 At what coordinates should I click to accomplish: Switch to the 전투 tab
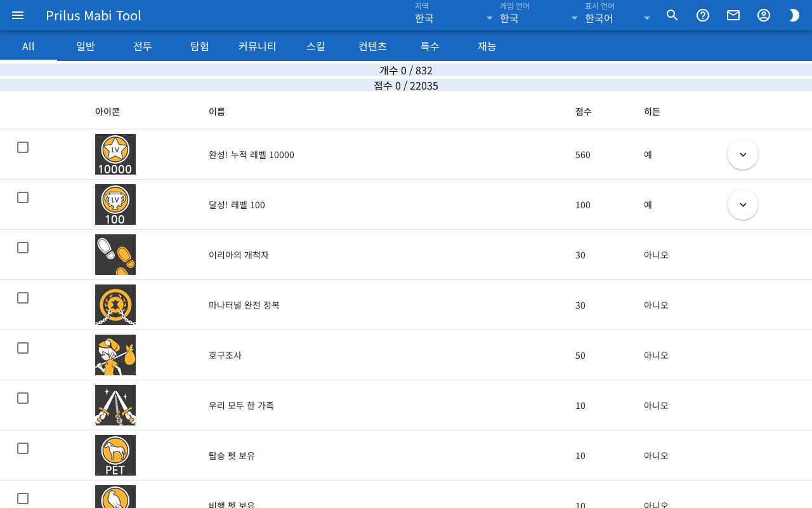[143, 46]
